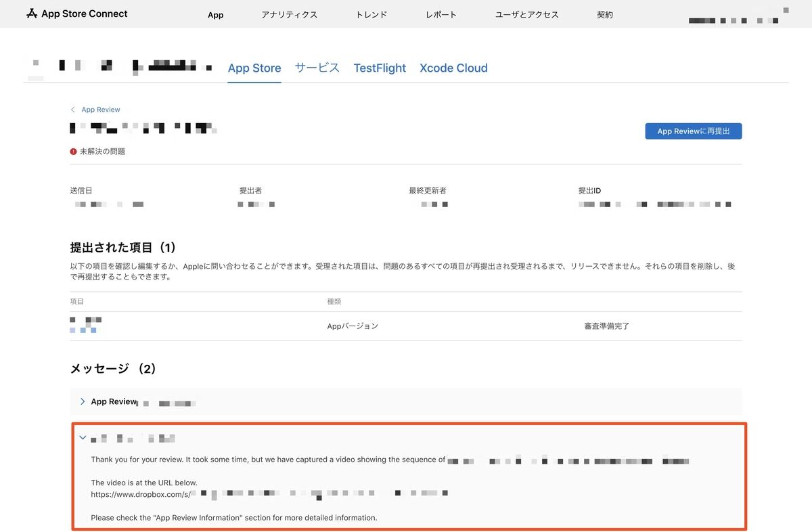Click the 提出ID label
Viewport: 812px width, 532px height.
click(x=589, y=191)
